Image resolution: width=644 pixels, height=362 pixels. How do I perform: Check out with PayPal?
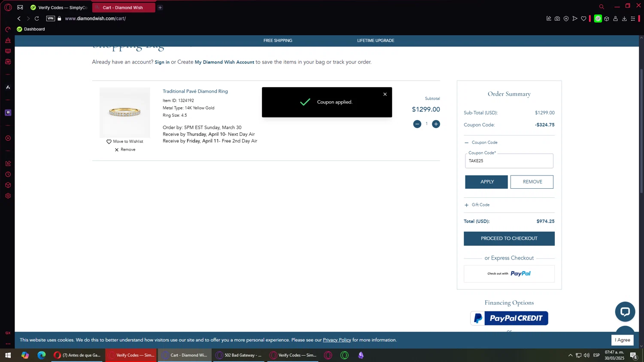click(509, 274)
